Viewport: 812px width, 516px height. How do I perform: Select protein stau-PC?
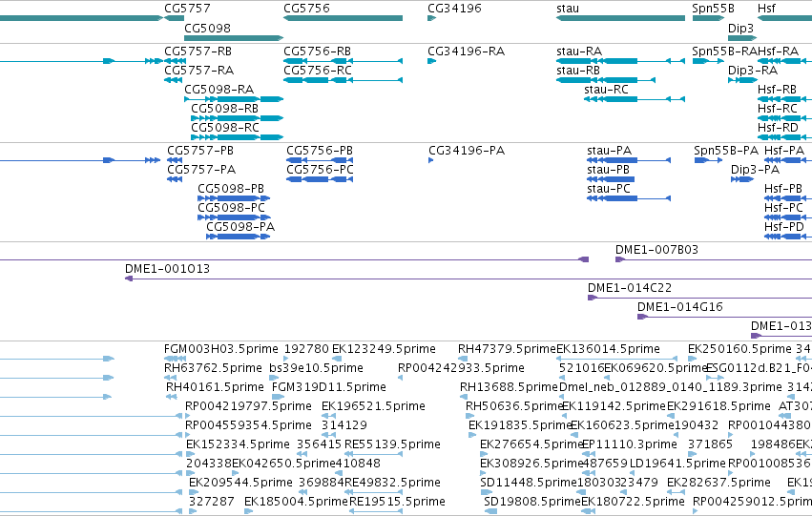point(609,189)
